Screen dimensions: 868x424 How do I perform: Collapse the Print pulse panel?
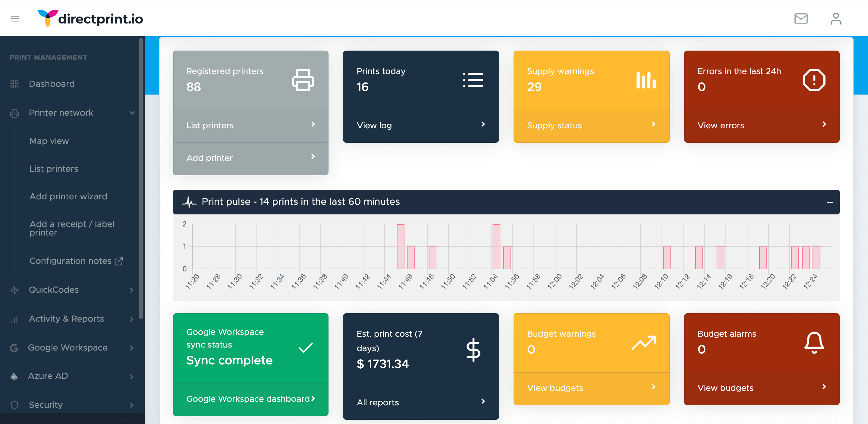830,202
